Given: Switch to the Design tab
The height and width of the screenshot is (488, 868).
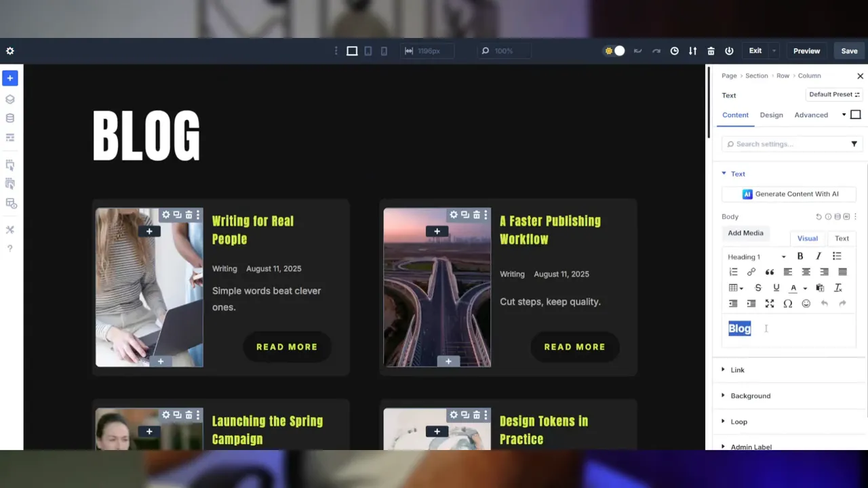Looking at the screenshot, I should [771, 115].
